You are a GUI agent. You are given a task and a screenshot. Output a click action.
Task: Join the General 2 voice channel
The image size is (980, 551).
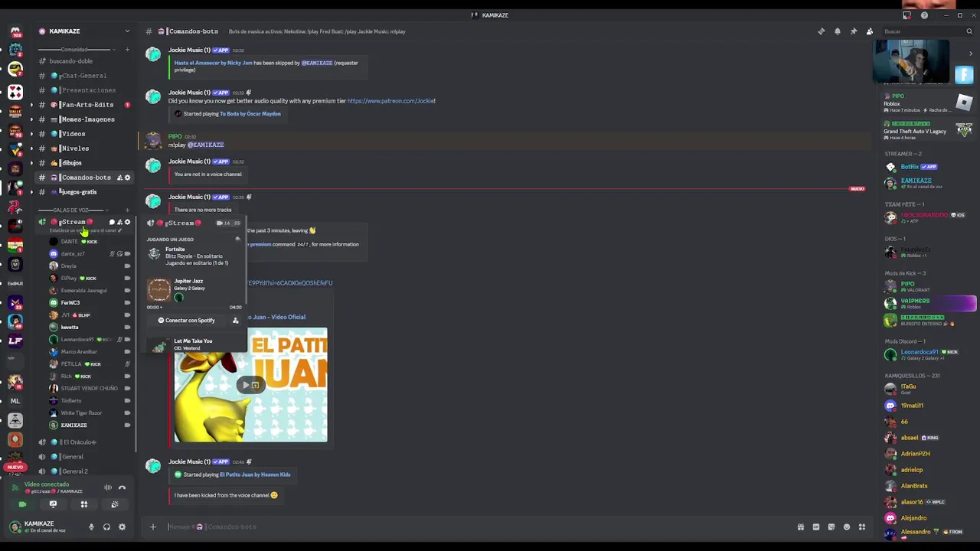84,471
